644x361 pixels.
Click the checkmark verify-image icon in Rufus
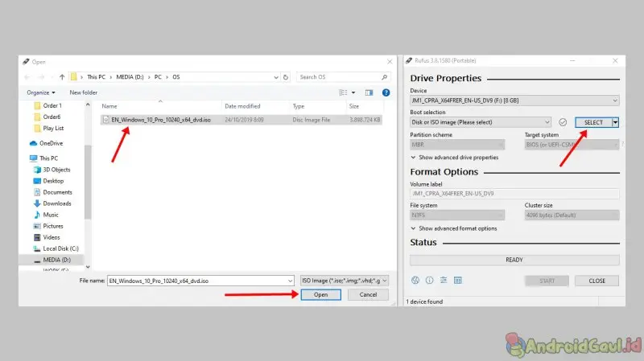coord(563,122)
